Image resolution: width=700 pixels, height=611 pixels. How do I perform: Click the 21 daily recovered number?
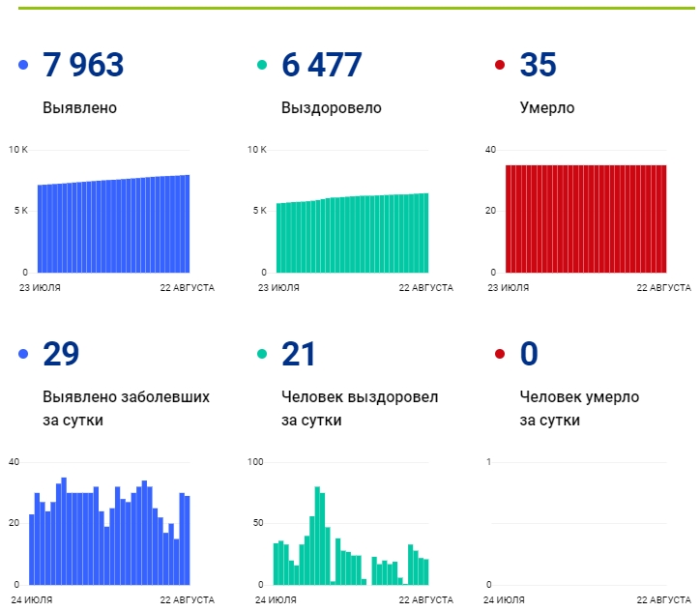[x=298, y=354]
